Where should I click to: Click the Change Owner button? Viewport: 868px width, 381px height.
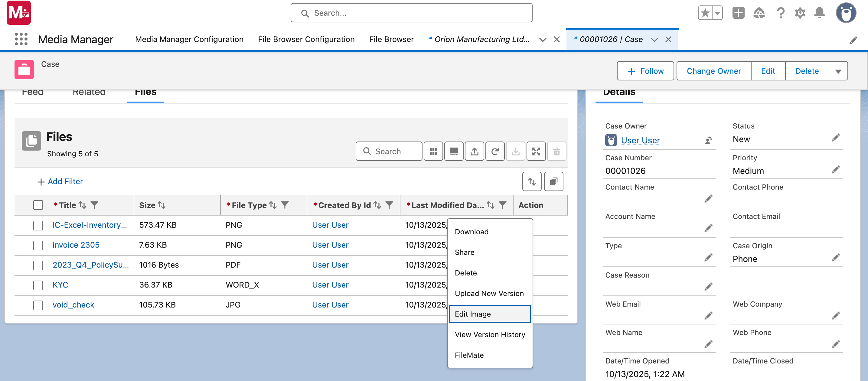713,71
